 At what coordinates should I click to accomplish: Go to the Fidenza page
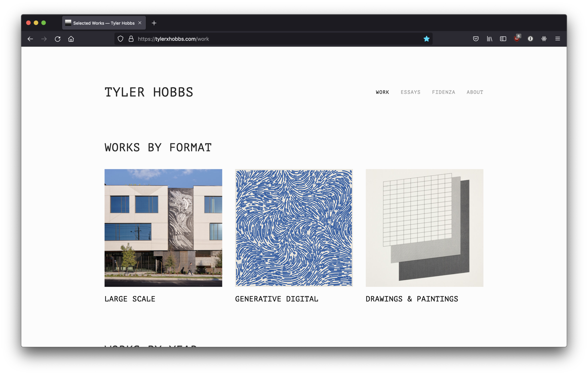point(443,92)
